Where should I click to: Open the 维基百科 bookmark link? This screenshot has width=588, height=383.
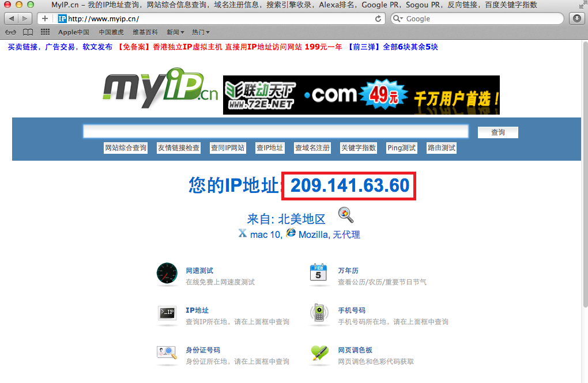145,32
